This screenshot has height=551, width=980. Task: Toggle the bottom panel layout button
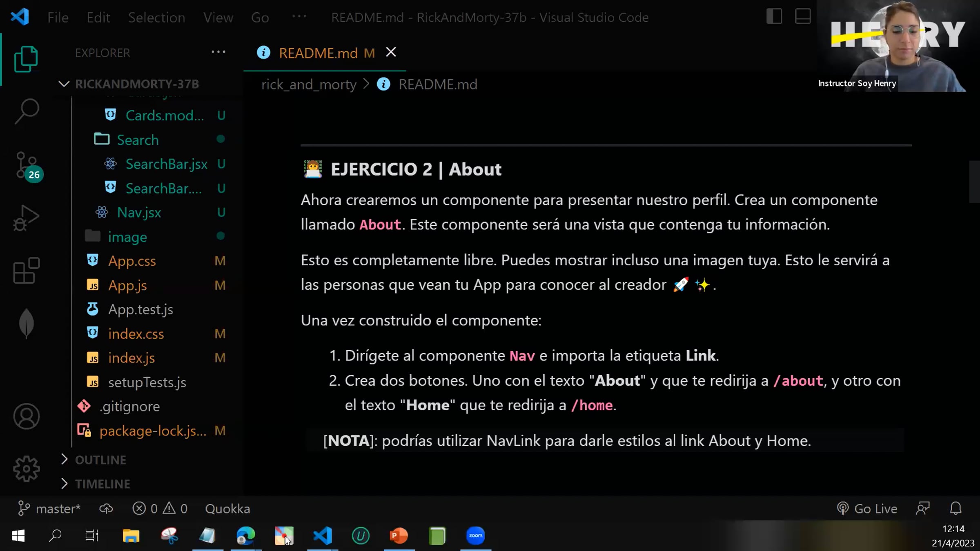[x=803, y=17]
